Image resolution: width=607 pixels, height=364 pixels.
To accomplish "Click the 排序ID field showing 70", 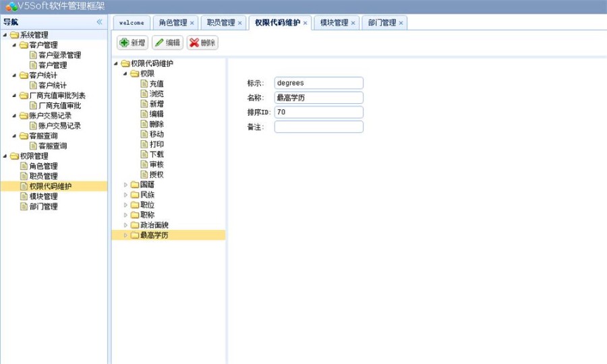I will click(318, 112).
